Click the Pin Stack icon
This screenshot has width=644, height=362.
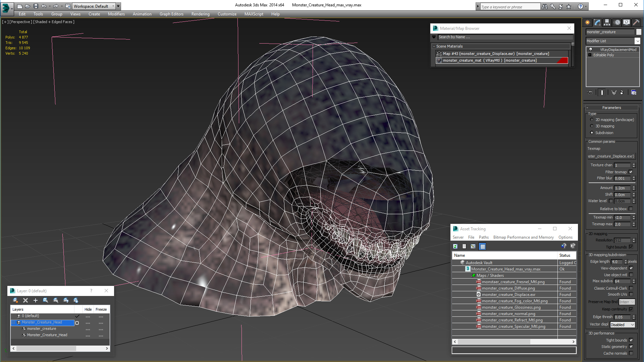[590, 93]
